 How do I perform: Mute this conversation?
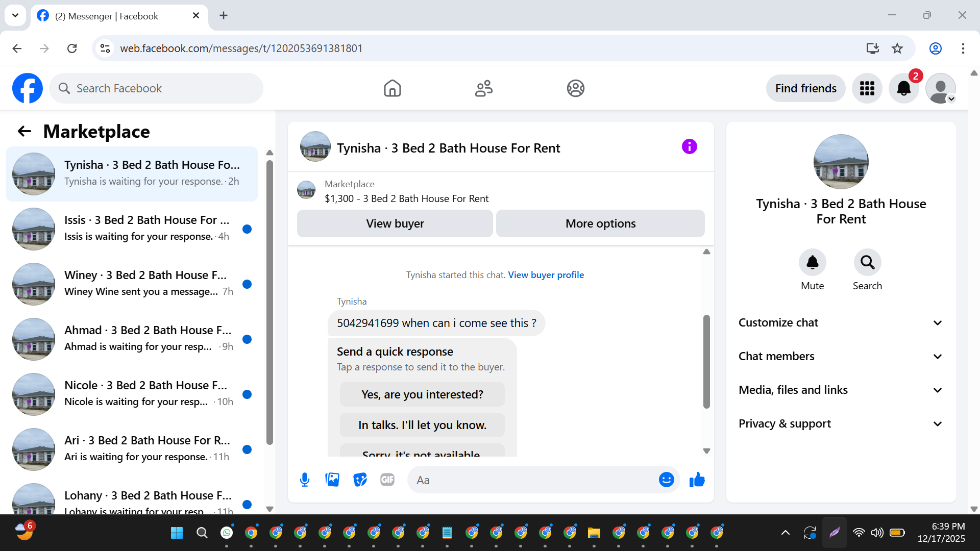pos(812,263)
